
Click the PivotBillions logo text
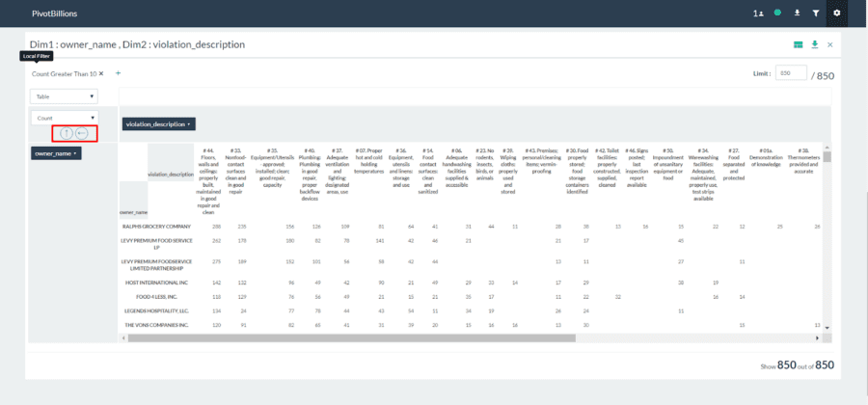54,13
